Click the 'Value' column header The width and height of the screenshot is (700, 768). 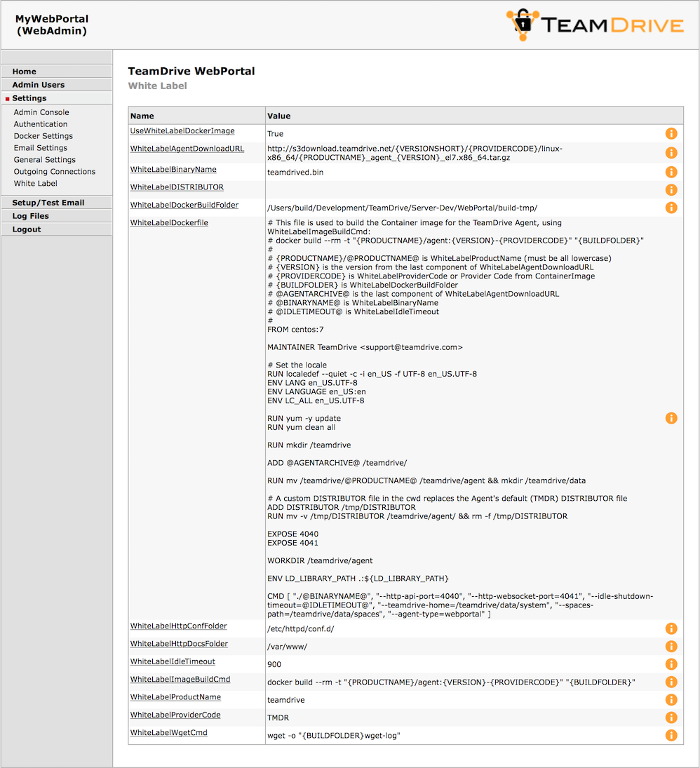click(278, 116)
